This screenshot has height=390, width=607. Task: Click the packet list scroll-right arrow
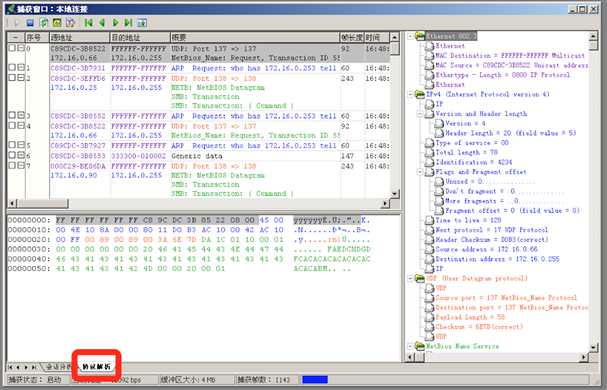point(385,203)
